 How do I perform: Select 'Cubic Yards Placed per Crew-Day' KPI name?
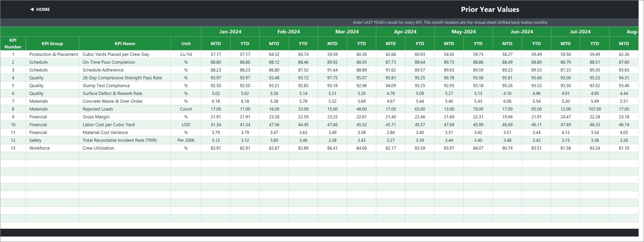[125, 54]
